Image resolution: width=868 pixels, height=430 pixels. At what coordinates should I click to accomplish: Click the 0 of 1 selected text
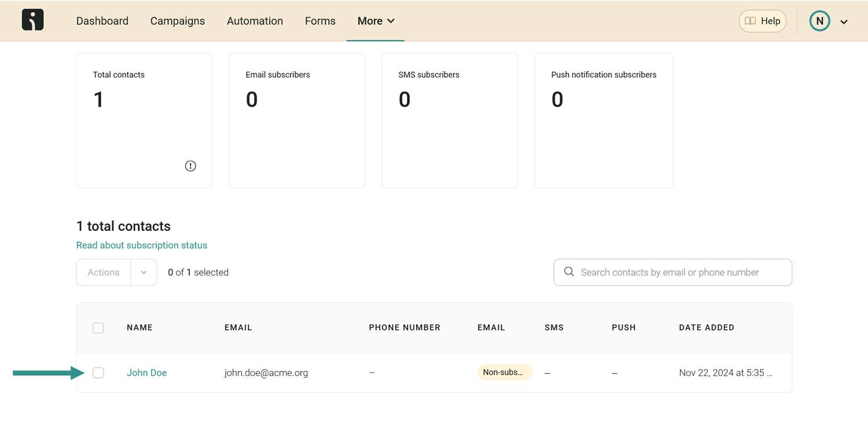click(x=198, y=273)
